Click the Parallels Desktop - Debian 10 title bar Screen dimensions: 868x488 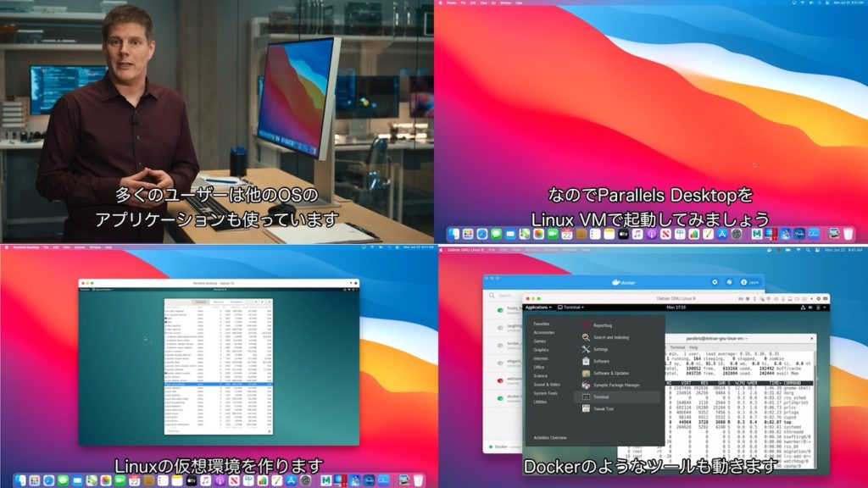point(219,283)
